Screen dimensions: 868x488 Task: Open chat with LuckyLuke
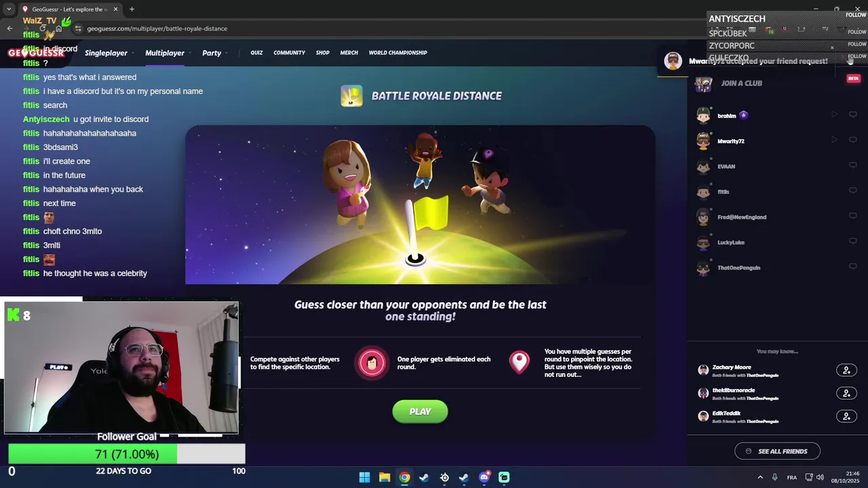click(852, 241)
